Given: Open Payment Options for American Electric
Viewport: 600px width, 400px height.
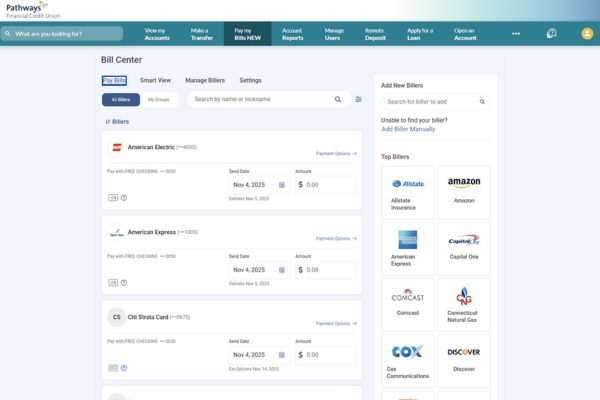Looking at the screenshot, I should click(x=336, y=153).
